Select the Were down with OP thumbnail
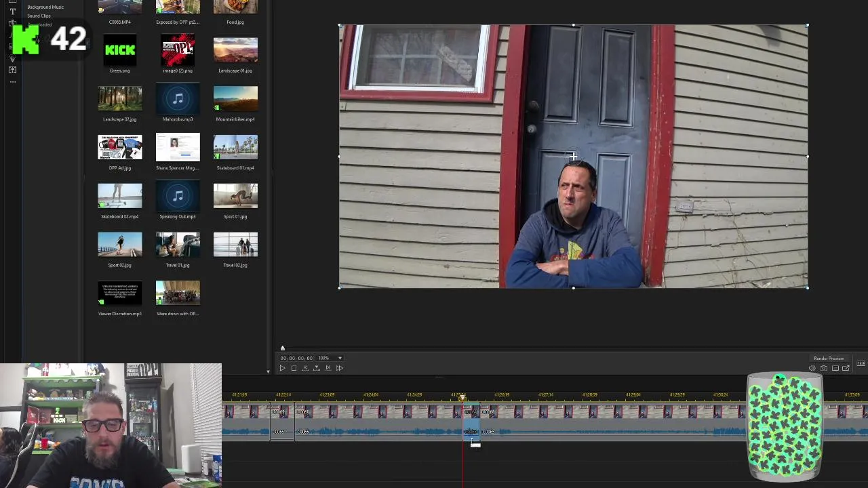The height and width of the screenshot is (488, 868). click(x=178, y=293)
